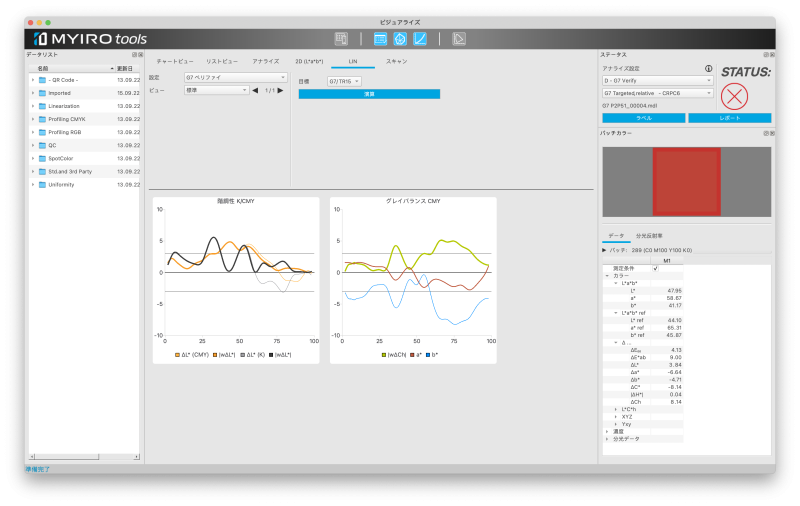Expand the - QR Code - folder

pos(33,80)
